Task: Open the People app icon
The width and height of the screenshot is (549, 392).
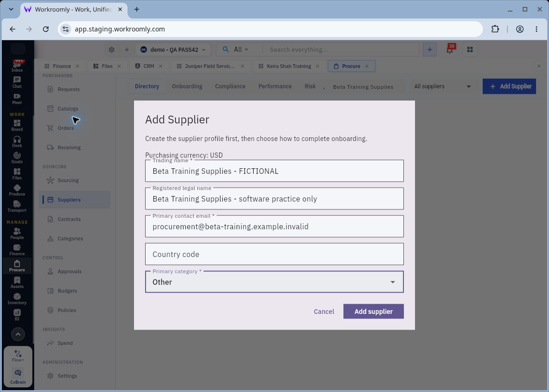Action: 17,233
